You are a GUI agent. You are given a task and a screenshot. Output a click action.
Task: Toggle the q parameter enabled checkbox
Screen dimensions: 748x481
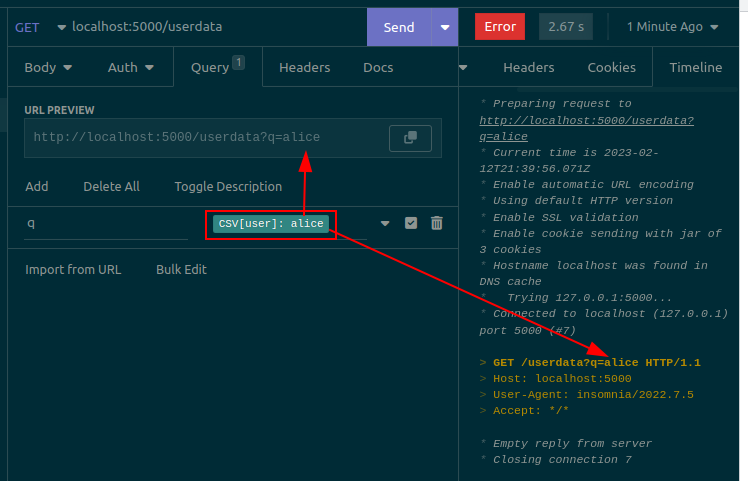(x=411, y=223)
